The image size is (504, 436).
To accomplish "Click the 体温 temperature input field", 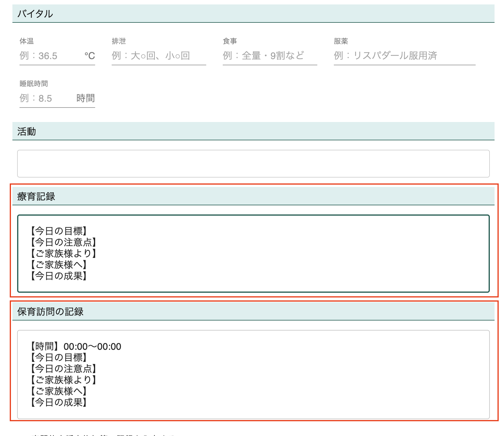I will coord(50,56).
